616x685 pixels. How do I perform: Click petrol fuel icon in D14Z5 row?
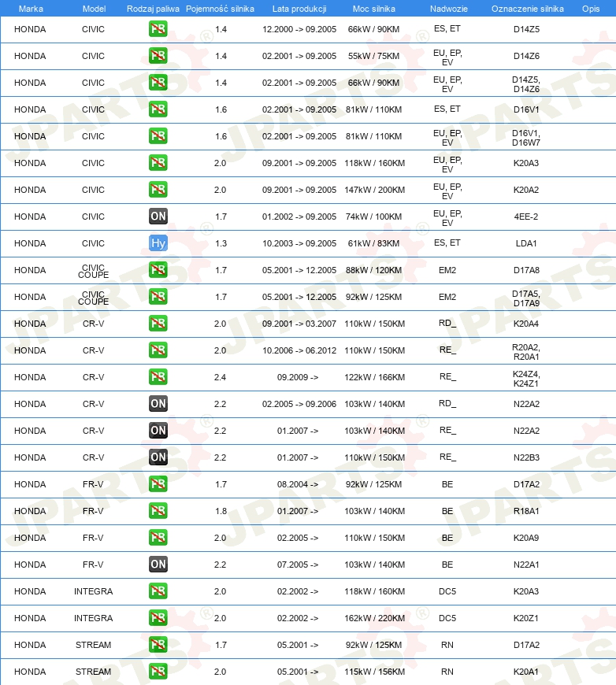click(158, 29)
